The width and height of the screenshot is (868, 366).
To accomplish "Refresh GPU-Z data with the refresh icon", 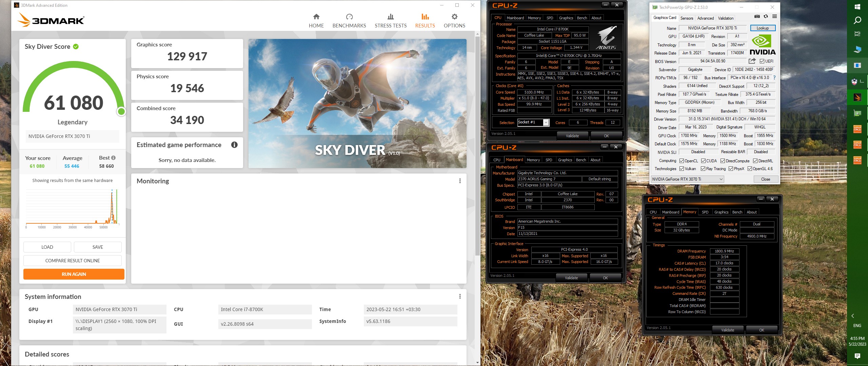I will coord(766,16).
